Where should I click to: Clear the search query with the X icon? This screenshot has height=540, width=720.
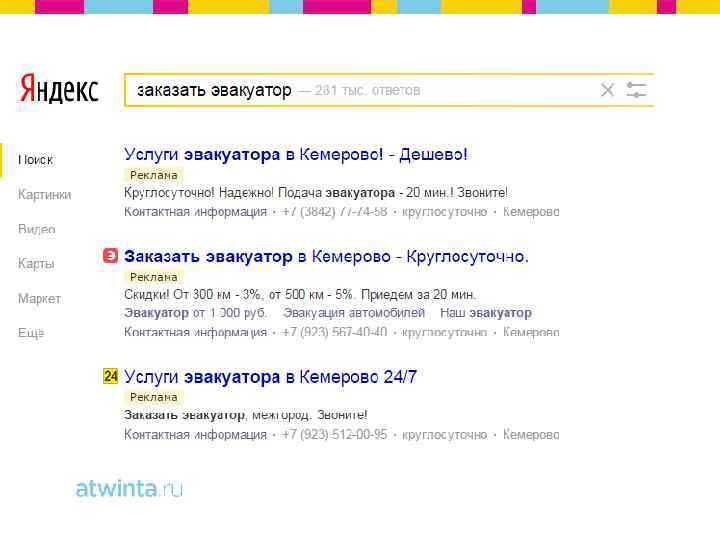pyautogui.click(x=607, y=90)
